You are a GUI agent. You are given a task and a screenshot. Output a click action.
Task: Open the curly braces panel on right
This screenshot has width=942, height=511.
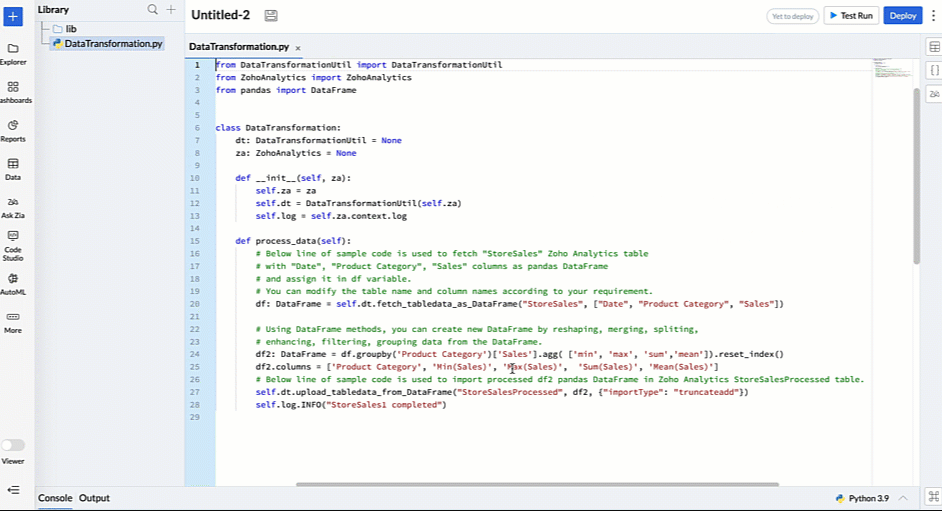(934, 71)
